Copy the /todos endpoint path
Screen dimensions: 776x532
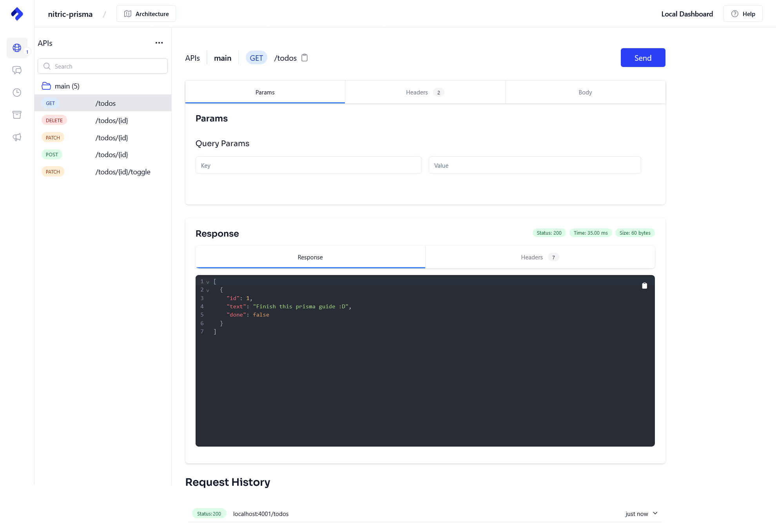click(x=305, y=58)
